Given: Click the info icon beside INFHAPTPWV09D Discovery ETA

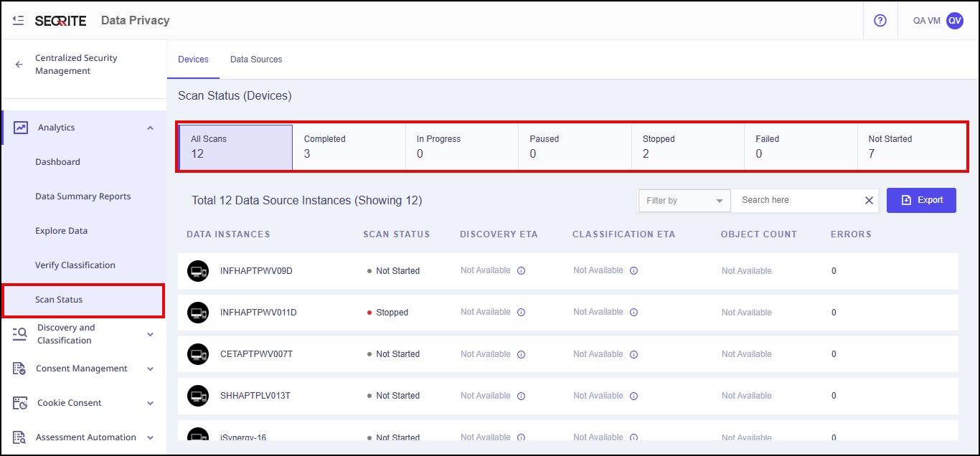Looking at the screenshot, I should tap(522, 271).
